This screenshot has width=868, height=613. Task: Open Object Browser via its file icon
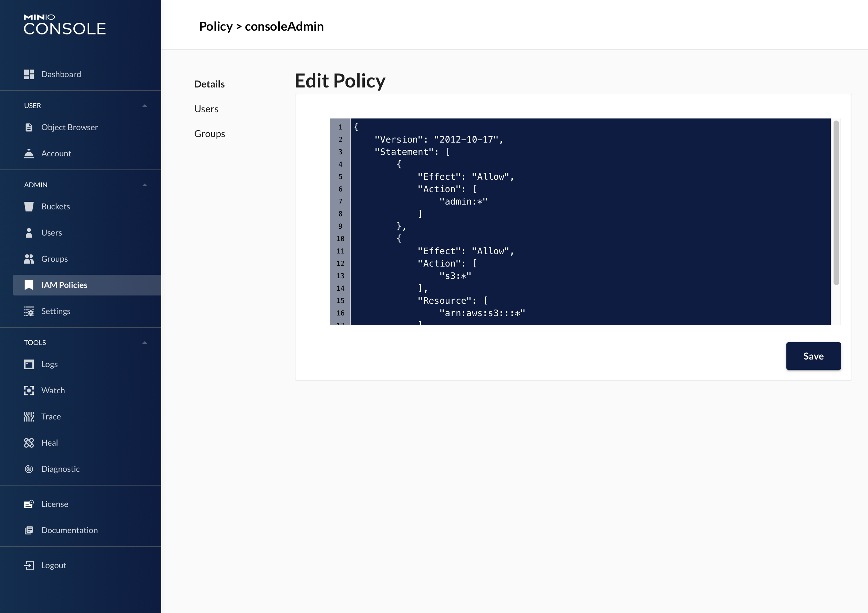pos(29,127)
